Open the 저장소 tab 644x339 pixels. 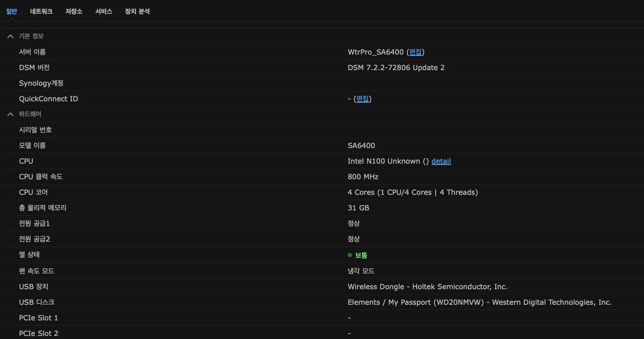(74, 12)
